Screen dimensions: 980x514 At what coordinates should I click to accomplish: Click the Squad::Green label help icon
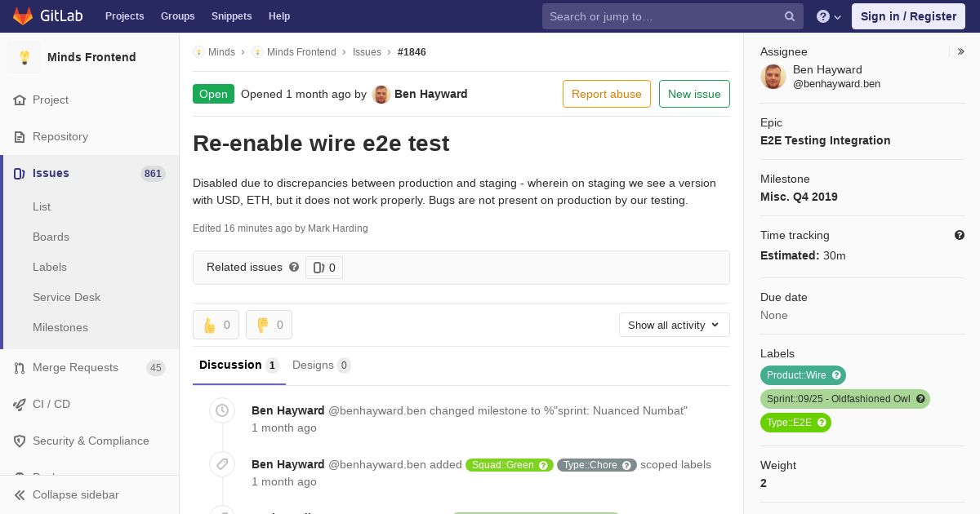click(x=544, y=465)
